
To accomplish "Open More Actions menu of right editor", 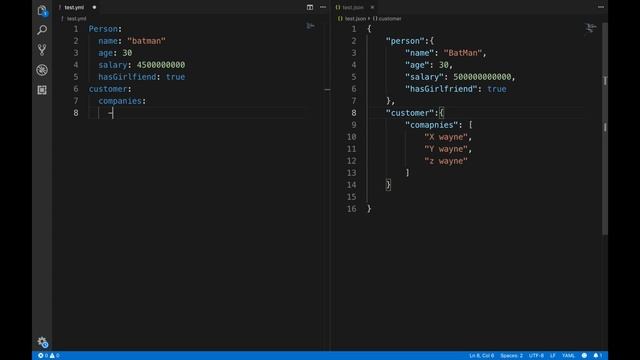I will (601, 7).
